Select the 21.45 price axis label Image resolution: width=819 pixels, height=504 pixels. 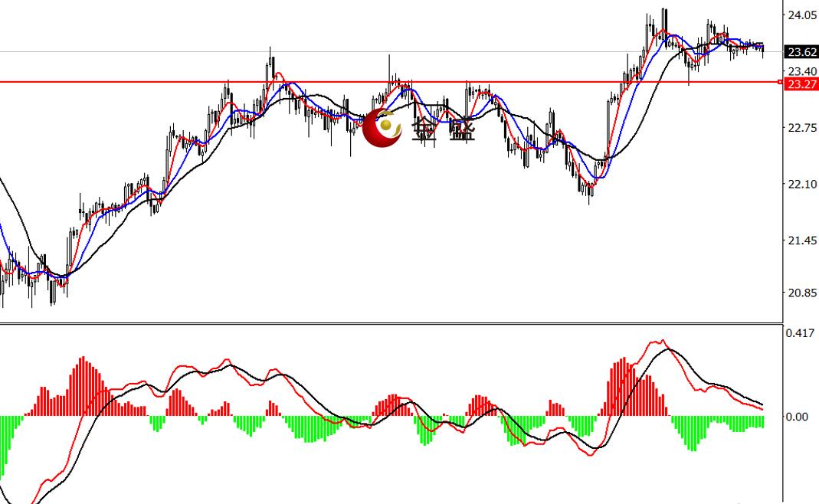801,241
